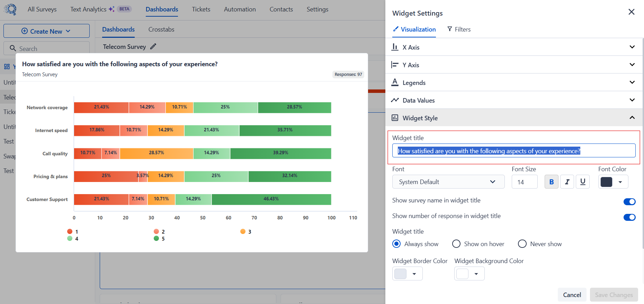
Task: Open the Create New button
Action: [46, 31]
